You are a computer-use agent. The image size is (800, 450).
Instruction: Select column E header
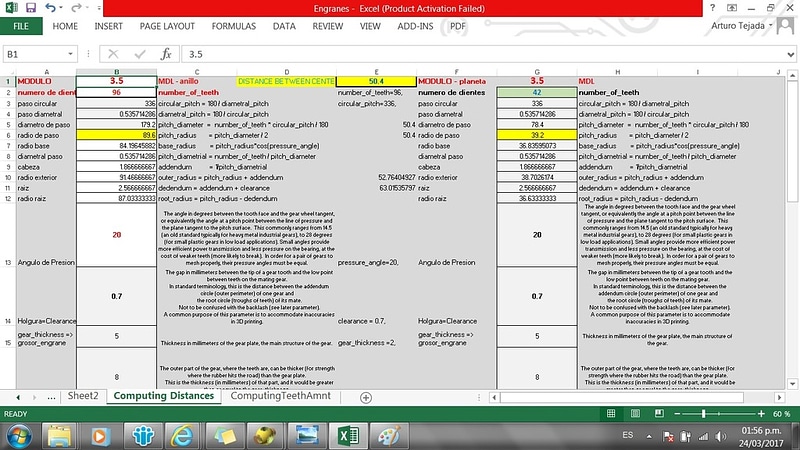377,72
